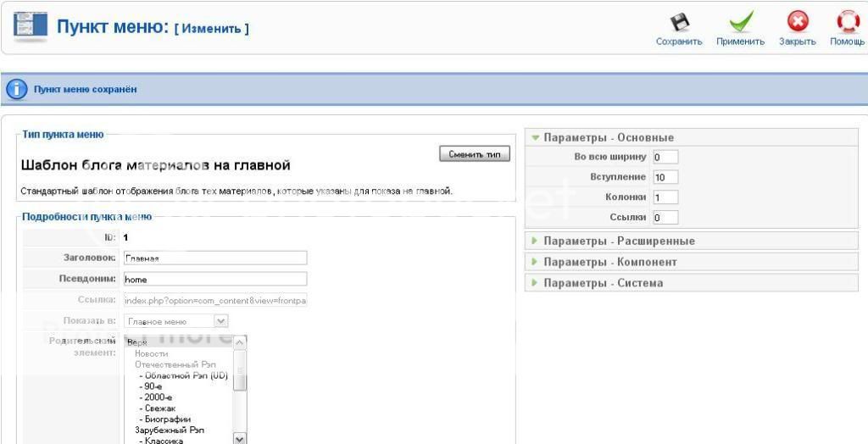Click the Применить green checkmark icon
Screen dimensions: 868x444
(x=740, y=21)
